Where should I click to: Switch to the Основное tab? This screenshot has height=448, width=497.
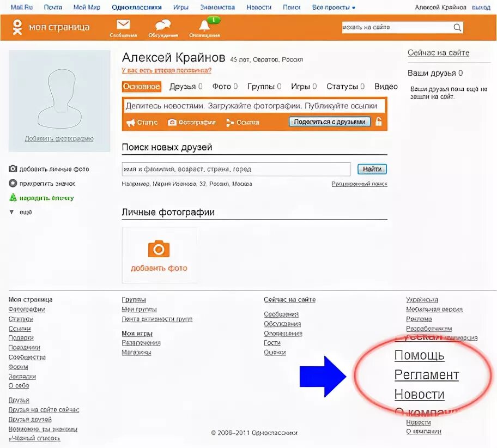[x=141, y=87]
